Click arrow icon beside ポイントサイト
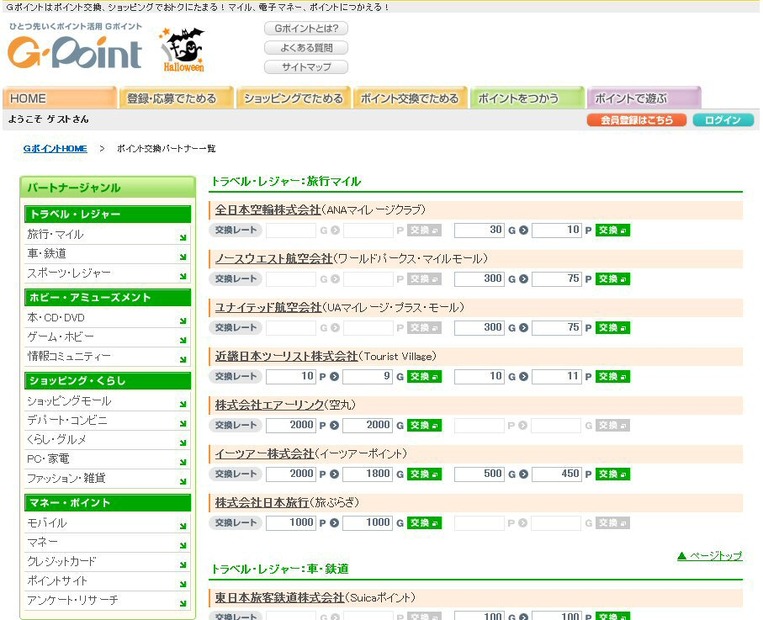The width and height of the screenshot is (763, 620). [x=182, y=584]
